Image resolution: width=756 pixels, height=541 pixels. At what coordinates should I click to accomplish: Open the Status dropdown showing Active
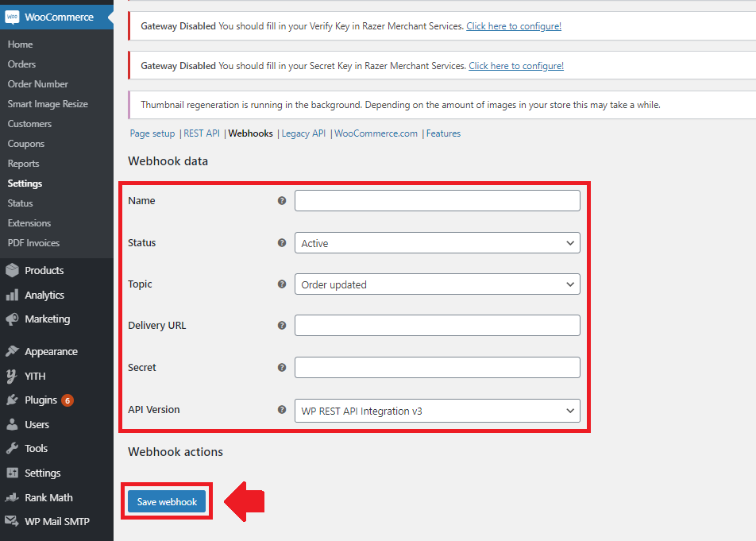[437, 243]
